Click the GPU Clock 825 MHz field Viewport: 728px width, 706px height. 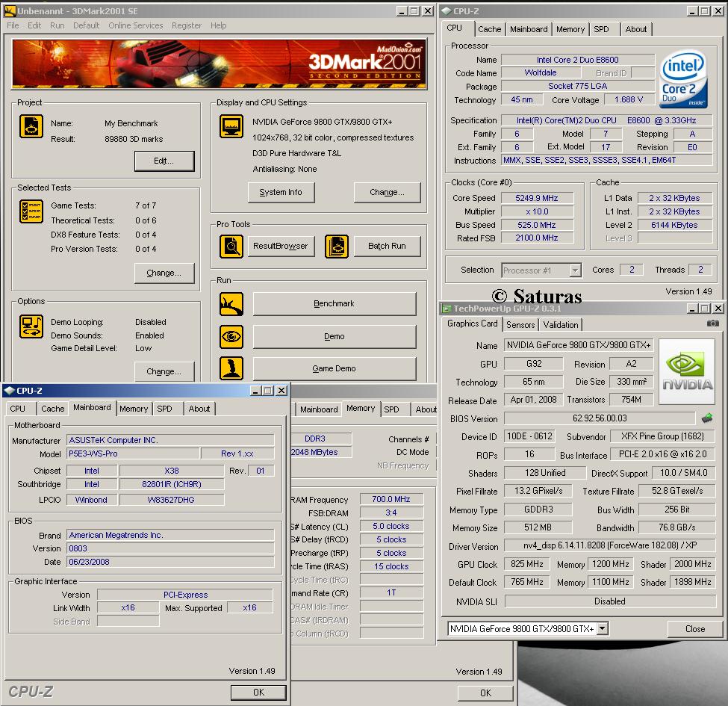(x=527, y=564)
